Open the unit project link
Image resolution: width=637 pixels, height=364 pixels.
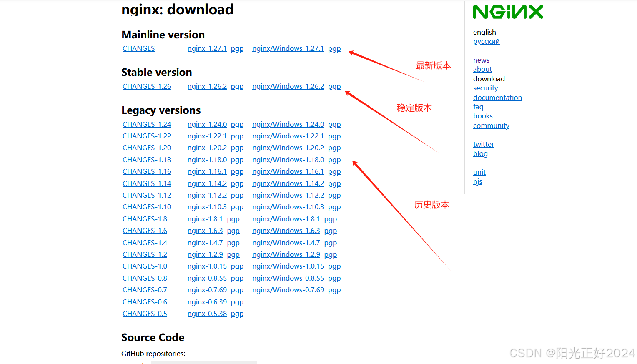point(479,172)
